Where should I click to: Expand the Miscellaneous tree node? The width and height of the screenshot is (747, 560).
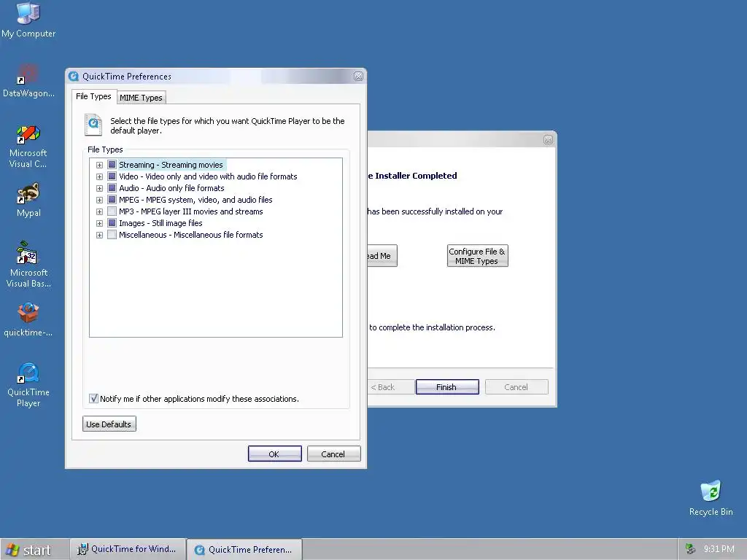point(99,236)
